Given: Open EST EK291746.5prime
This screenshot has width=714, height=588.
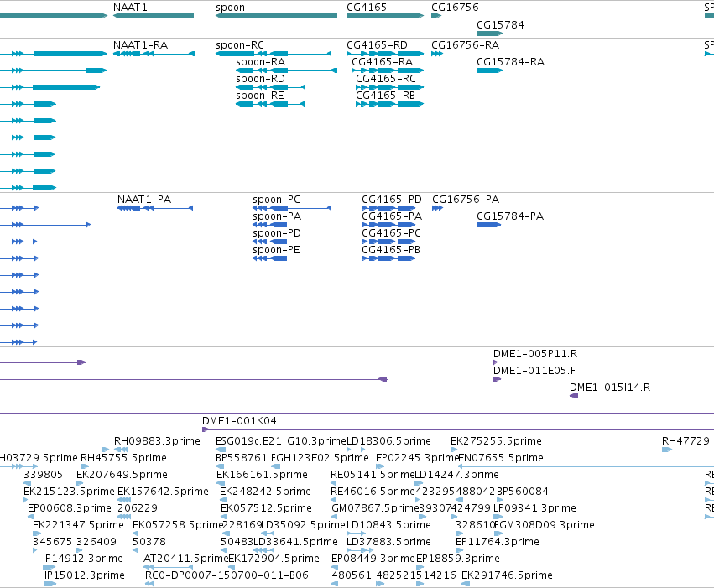Looking at the screenshot, I should coord(507,576).
